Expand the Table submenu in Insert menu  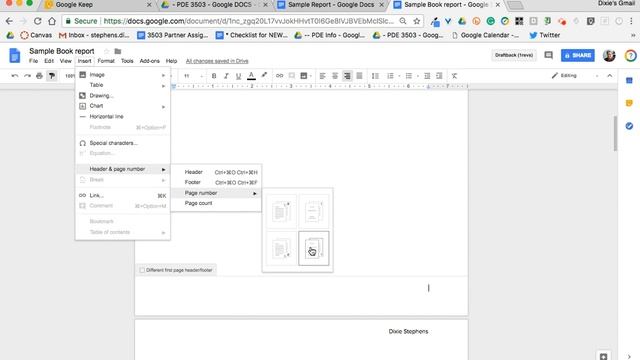click(x=123, y=85)
